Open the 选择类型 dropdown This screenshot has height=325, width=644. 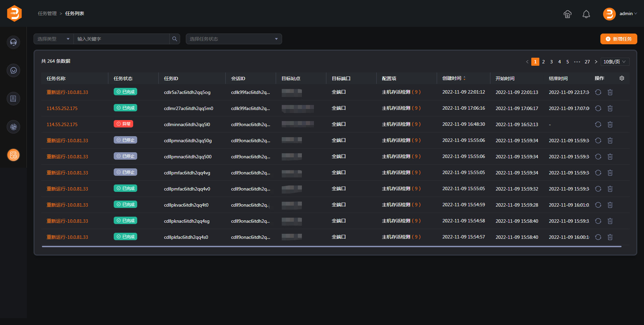(x=54, y=39)
